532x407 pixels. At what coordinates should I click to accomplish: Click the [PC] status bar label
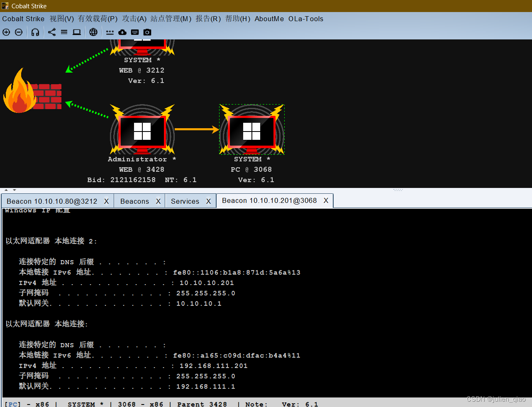(13, 404)
